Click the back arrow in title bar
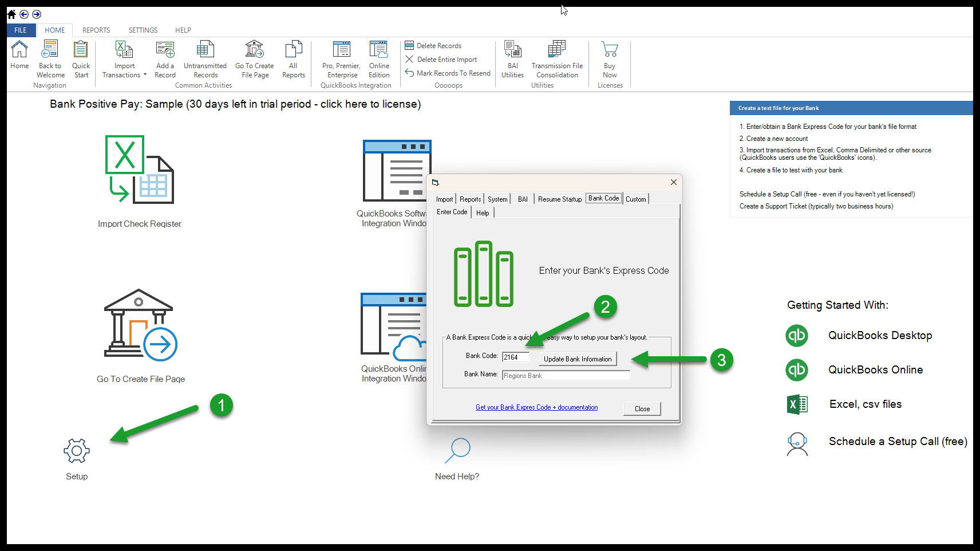Viewport: 980px width, 551px height. pyautogui.click(x=24, y=14)
